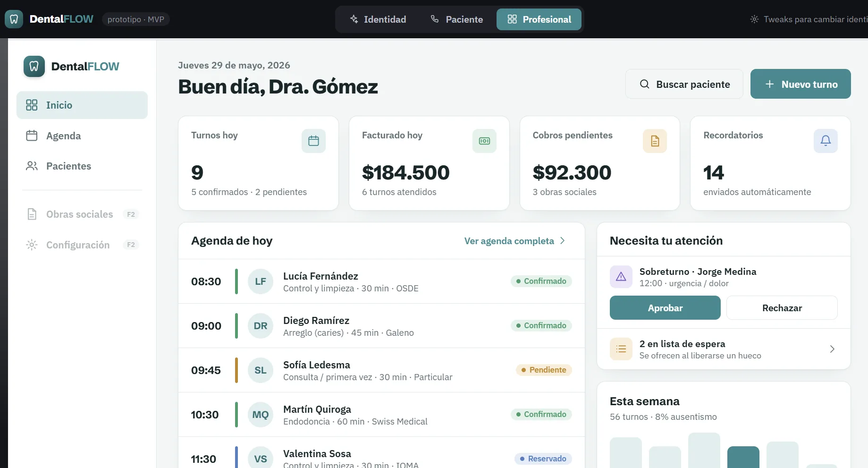Click the Tweaks para cambiar identidad text
The width and height of the screenshot is (868, 468).
(816, 19)
